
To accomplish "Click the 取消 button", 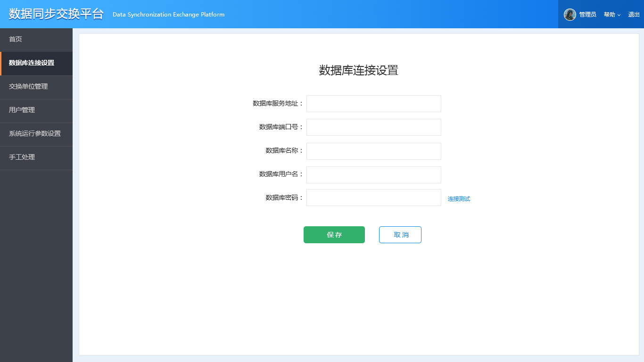I will [x=400, y=235].
